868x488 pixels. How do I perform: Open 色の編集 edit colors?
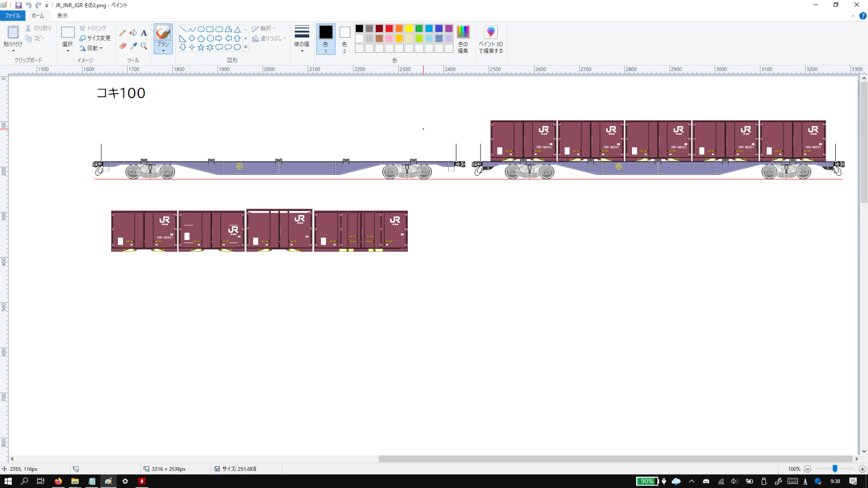pos(463,39)
